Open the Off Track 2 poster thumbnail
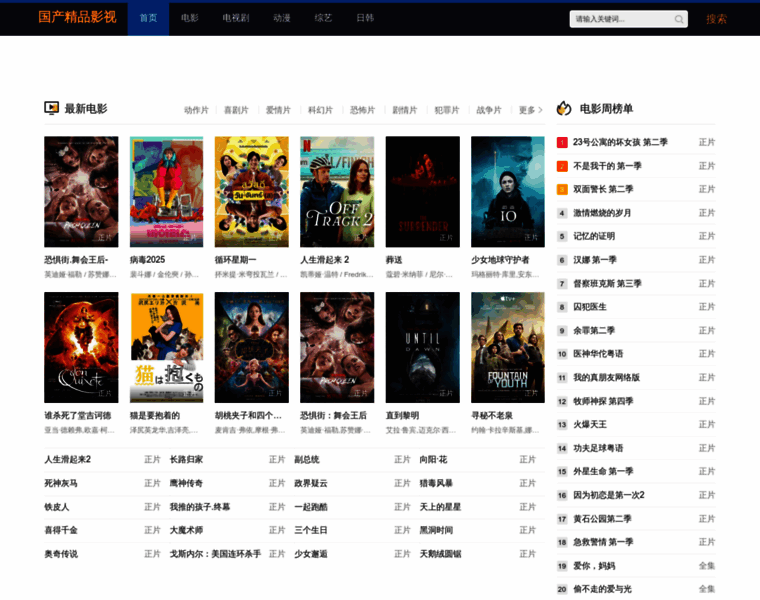 pyautogui.click(x=337, y=191)
